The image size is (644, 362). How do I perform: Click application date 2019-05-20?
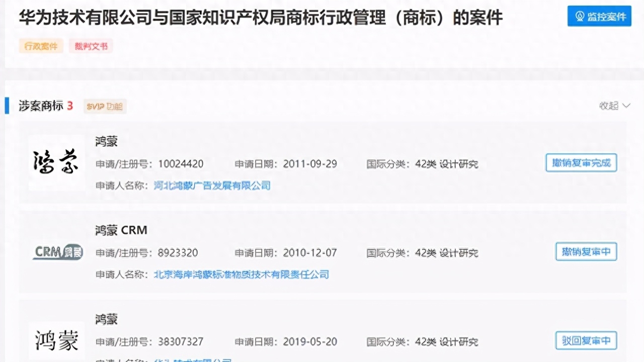310,342
